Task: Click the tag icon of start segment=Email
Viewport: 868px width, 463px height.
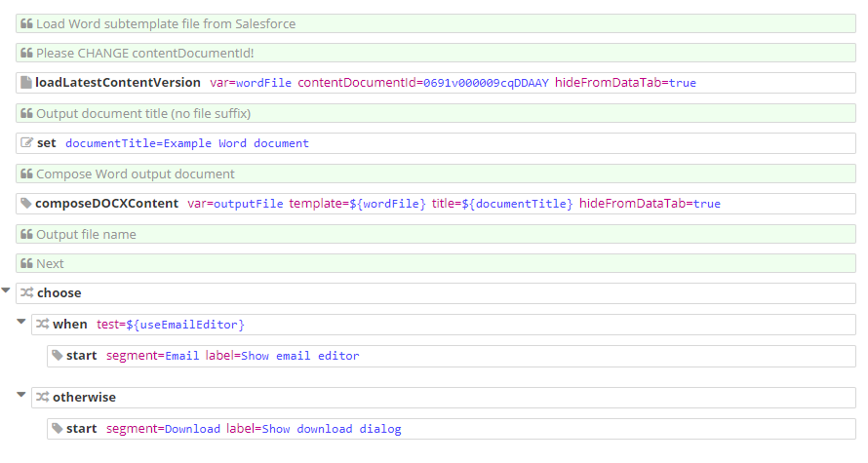Action: coord(58,356)
